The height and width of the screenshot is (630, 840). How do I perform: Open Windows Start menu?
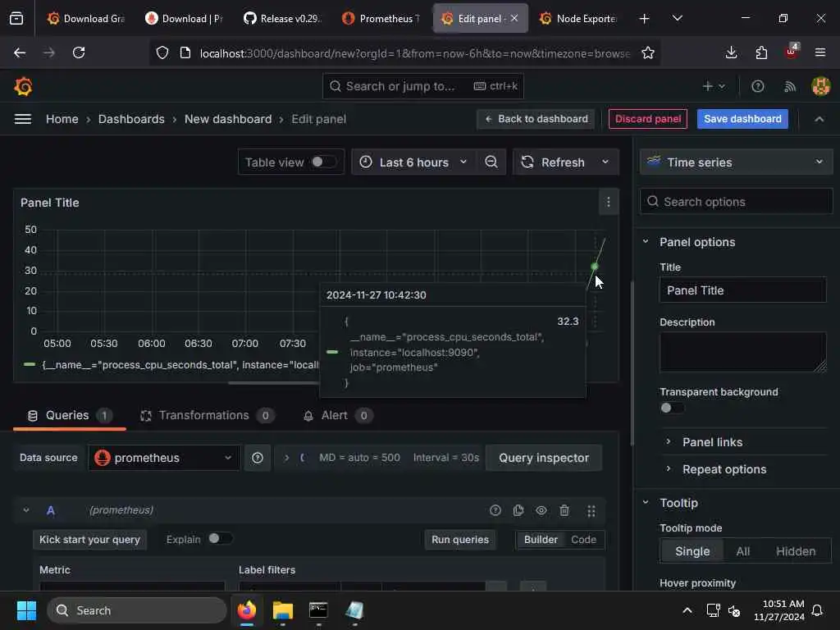(26, 610)
